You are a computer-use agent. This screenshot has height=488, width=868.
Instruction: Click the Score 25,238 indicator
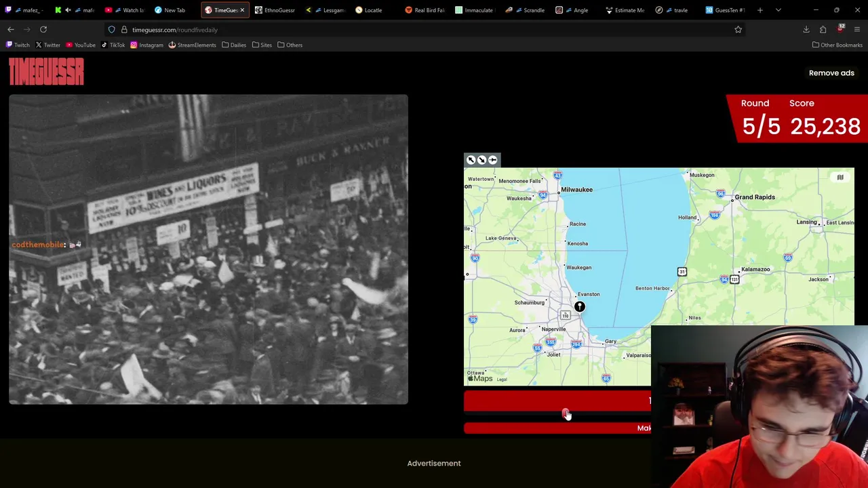click(x=825, y=118)
